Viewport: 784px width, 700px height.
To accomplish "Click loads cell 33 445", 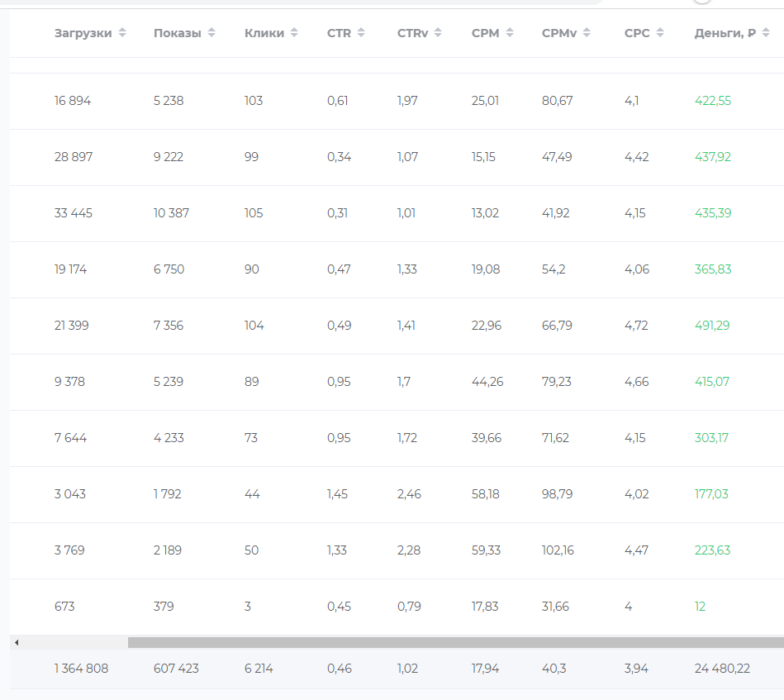I will point(74,213).
